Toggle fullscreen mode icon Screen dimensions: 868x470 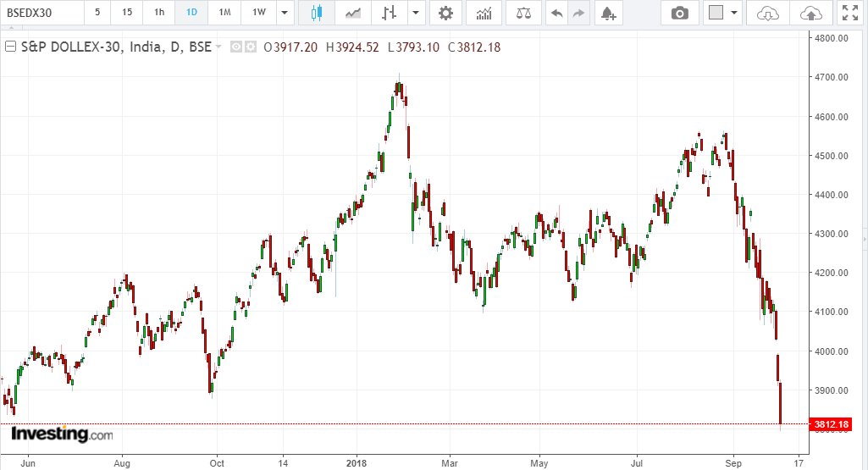849,13
